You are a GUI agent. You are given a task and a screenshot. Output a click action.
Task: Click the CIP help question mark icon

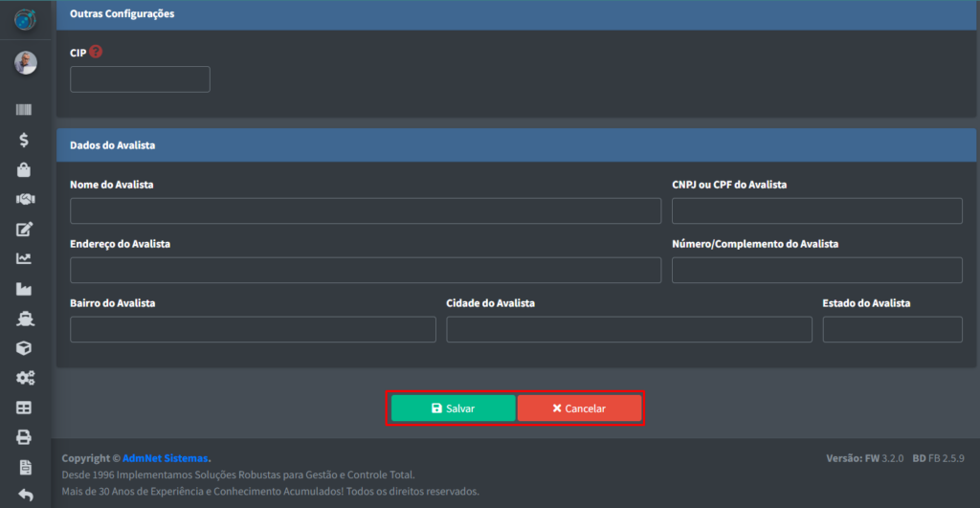point(96,52)
